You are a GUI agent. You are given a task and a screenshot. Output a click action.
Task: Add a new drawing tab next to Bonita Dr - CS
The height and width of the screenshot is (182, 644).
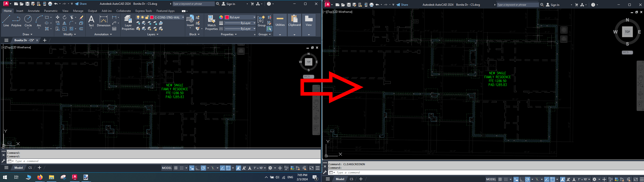coord(44,40)
